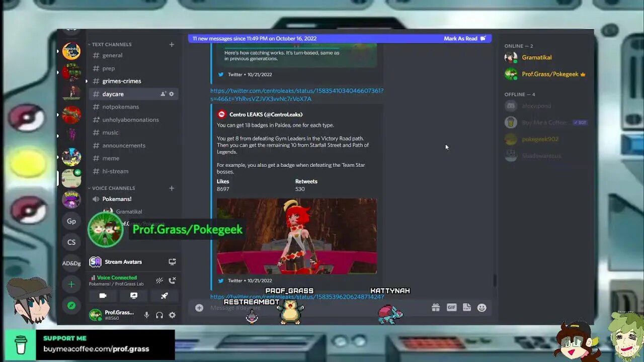Screen dimensions: 644x362
Task: Select the grimes-crimes channel
Action: pos(133,81)
